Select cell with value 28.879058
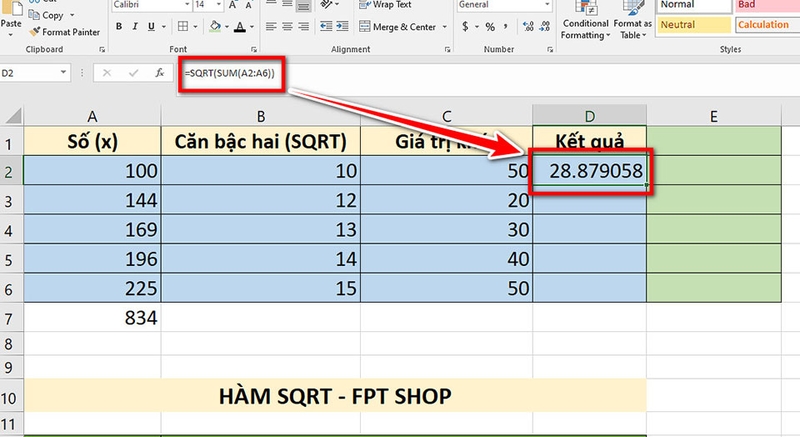The height and width of the screenshot is (437, 800). point(590,171)
